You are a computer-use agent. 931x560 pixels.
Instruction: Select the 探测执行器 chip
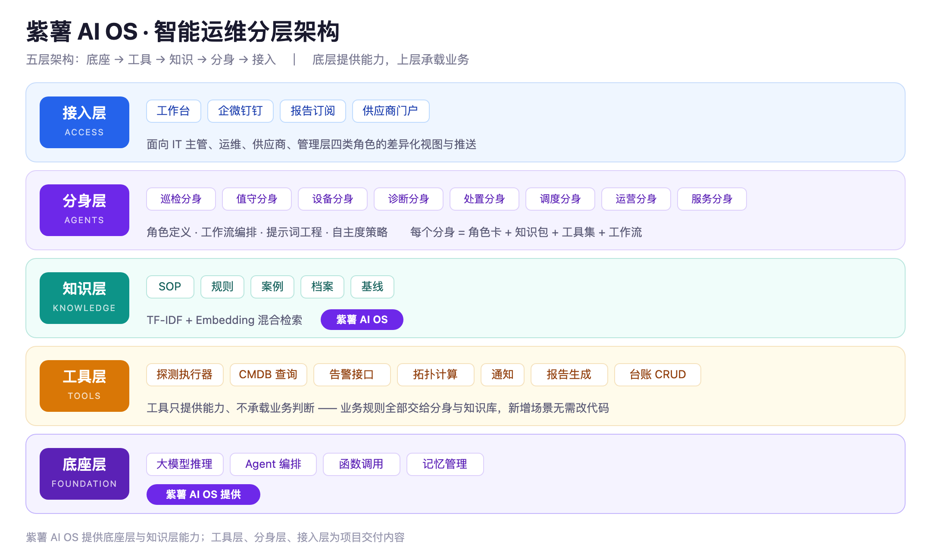point(185,375)
